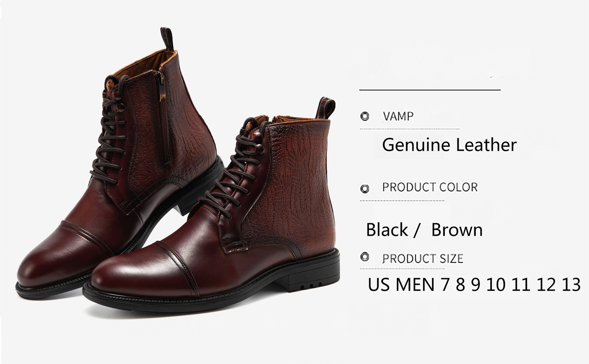Image resolution: width=589 pixels, height=364 pixels.
Task: Select the PRODUCT COLOR heading
Action: point(430,187)
